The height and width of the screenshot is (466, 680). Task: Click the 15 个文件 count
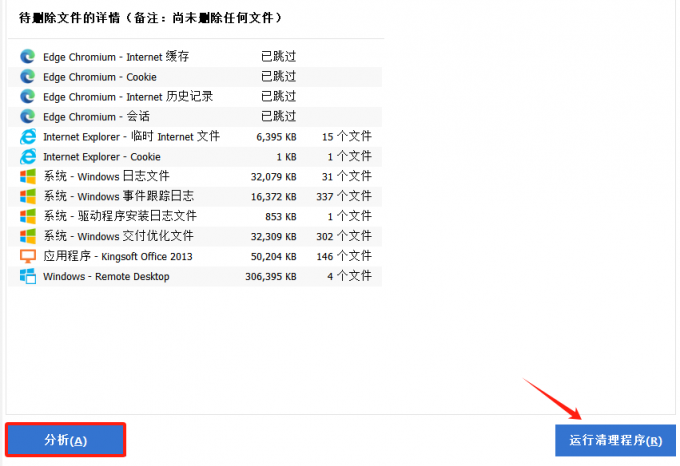click(347, 137)
